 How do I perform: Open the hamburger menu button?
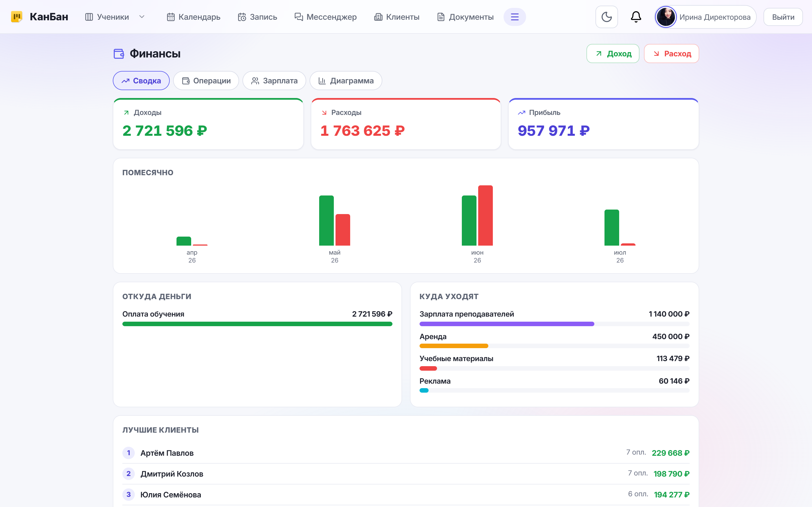tap(514, 17)
